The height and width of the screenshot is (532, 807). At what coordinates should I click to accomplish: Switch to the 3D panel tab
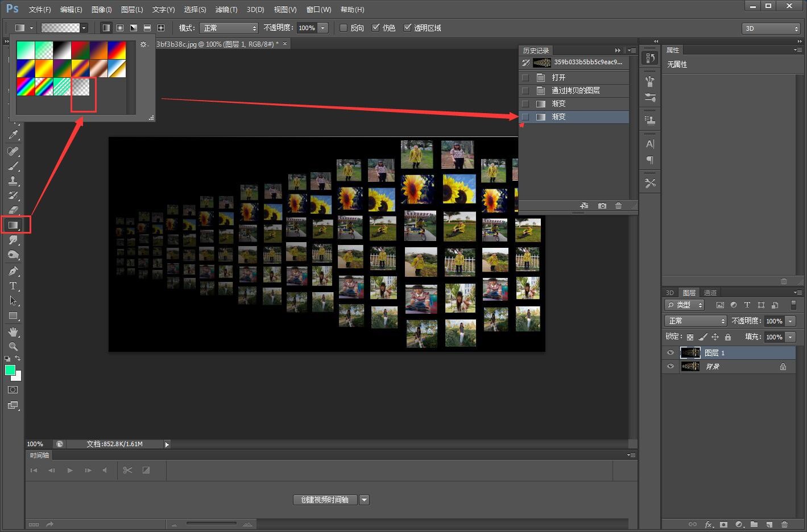670,293
